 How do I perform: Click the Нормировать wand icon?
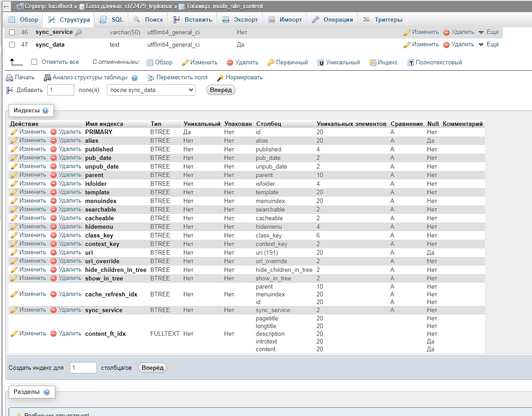pos(220,78)
